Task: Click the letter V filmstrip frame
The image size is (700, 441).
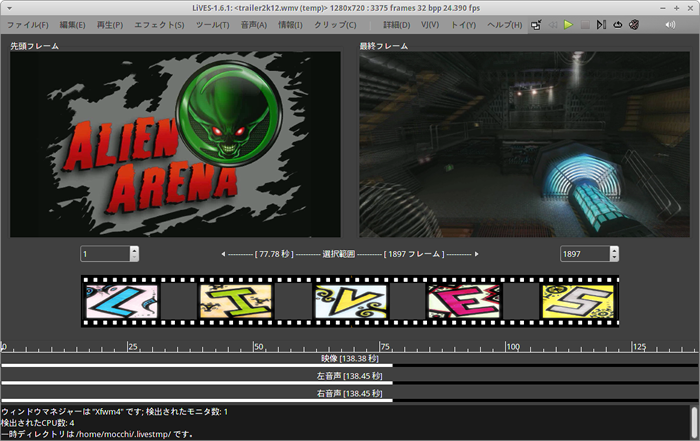Action: (350, 301)
